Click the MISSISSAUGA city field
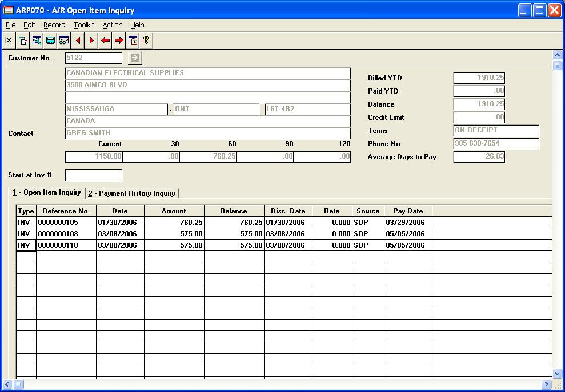 click(x=116, y=110)
